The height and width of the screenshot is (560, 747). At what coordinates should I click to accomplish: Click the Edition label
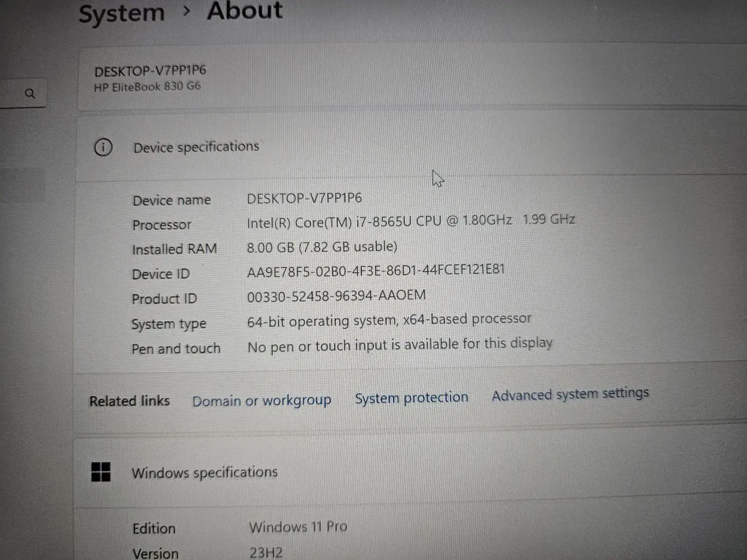point(154,528)
